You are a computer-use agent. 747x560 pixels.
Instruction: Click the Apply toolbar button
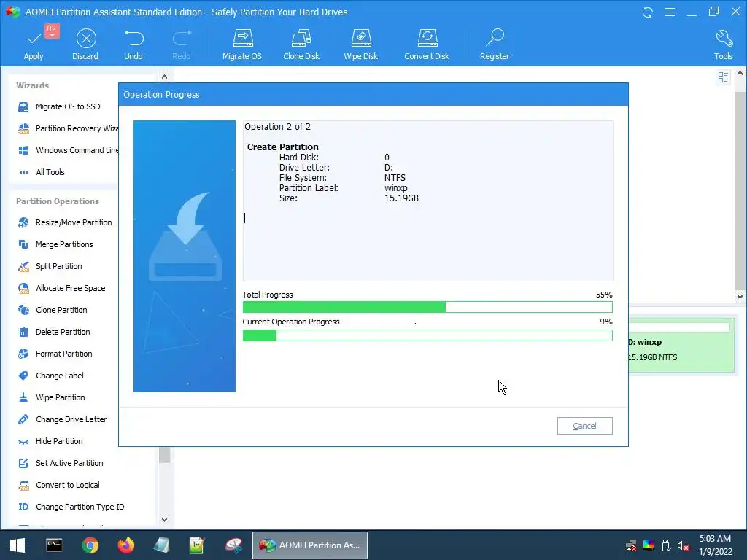coord(34,44)
